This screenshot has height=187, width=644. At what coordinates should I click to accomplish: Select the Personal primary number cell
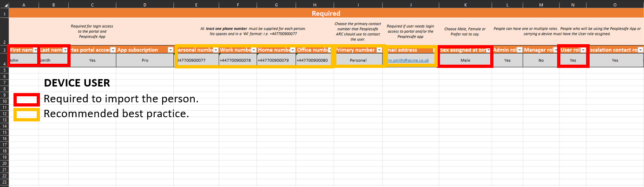(358, 60)
